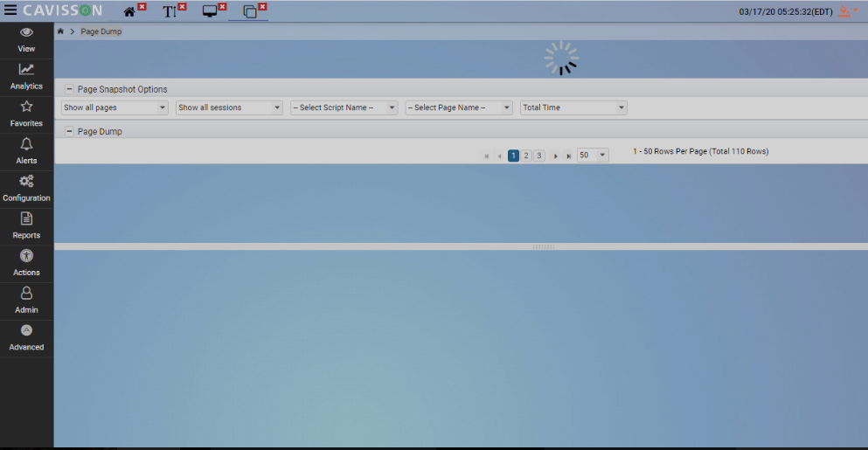Go to last page of results
Viewport: 868px width, 450px height.
[568, 156]
